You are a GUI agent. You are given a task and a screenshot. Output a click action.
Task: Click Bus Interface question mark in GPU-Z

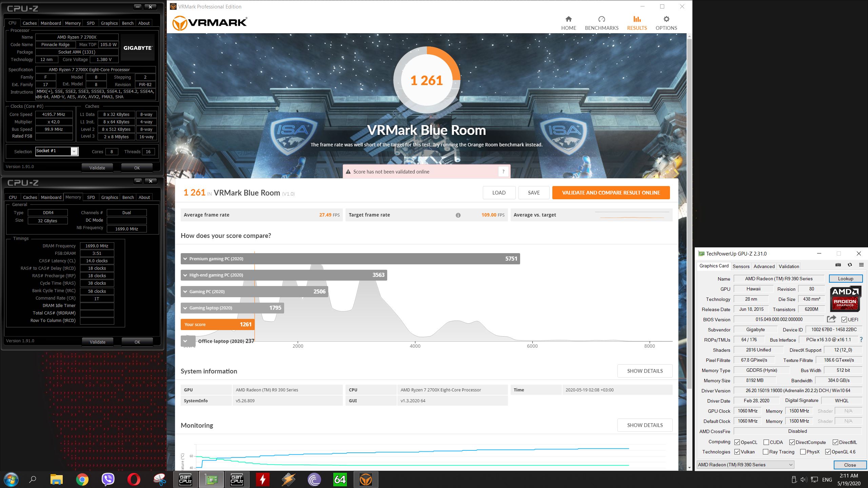pyautogui.click(x=861, y=340)
